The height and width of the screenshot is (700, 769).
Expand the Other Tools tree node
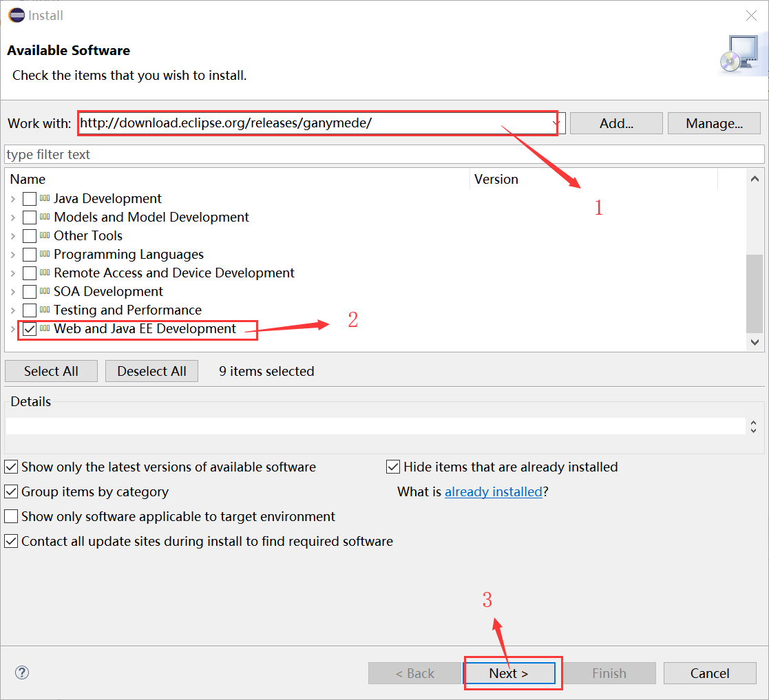click(13, 236)
